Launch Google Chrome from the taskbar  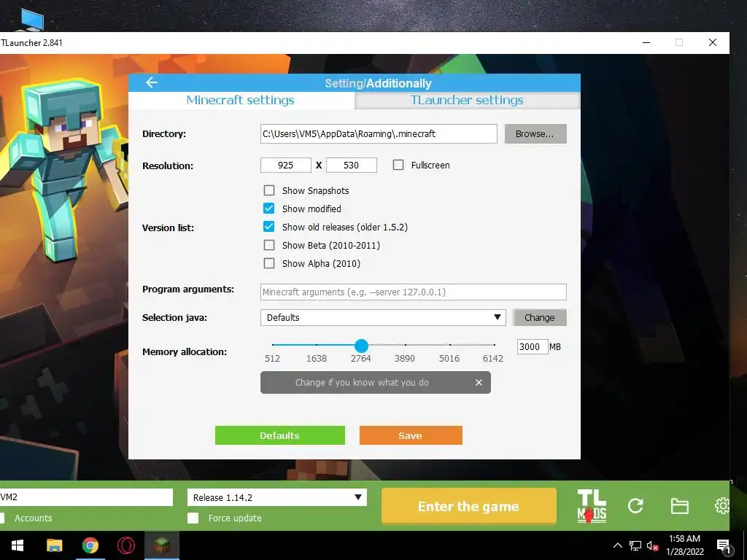point(90,545)
